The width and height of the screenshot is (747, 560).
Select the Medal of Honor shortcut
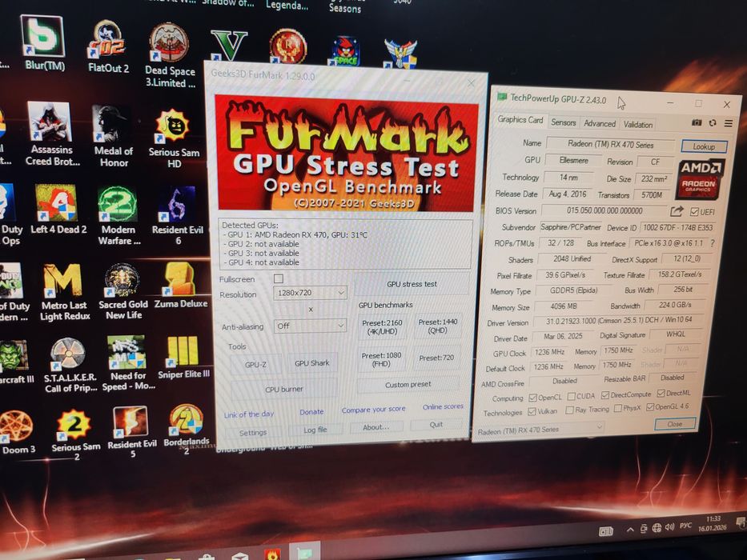[113, 137]
